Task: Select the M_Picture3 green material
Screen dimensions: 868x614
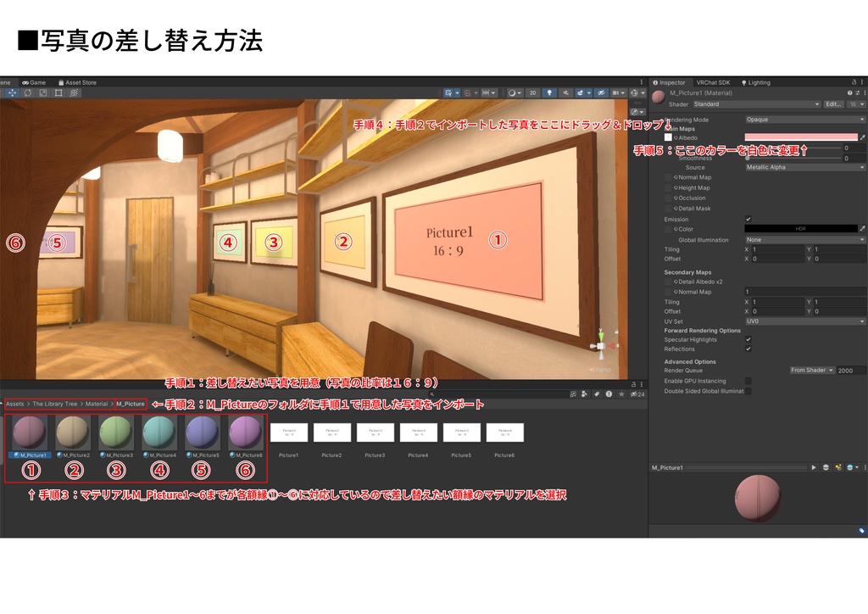Action: click(x=116, y=436)
